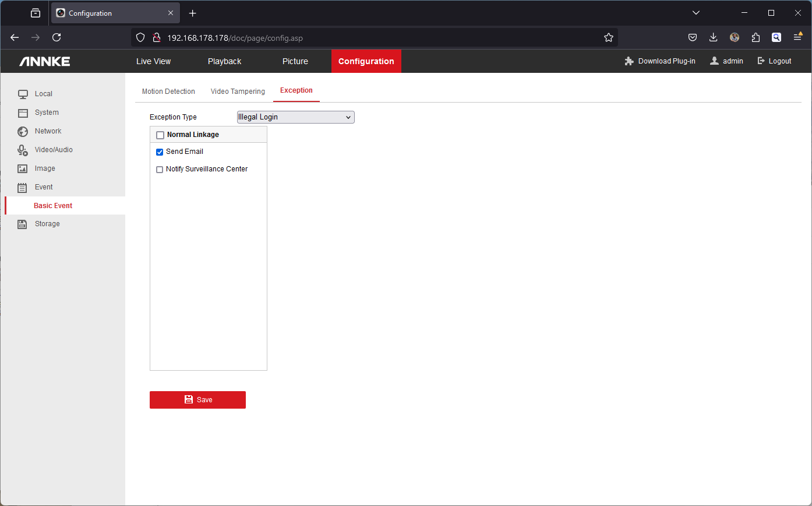Select the Video/Audio microphone icon
The width and height of the screenshot is (812, 506).
(x=23, y=150)
